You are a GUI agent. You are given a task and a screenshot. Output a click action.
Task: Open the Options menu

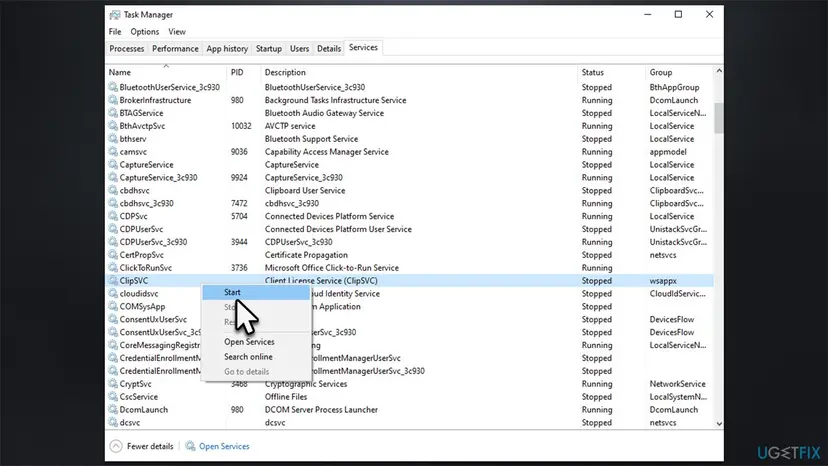tap(145, 32)
